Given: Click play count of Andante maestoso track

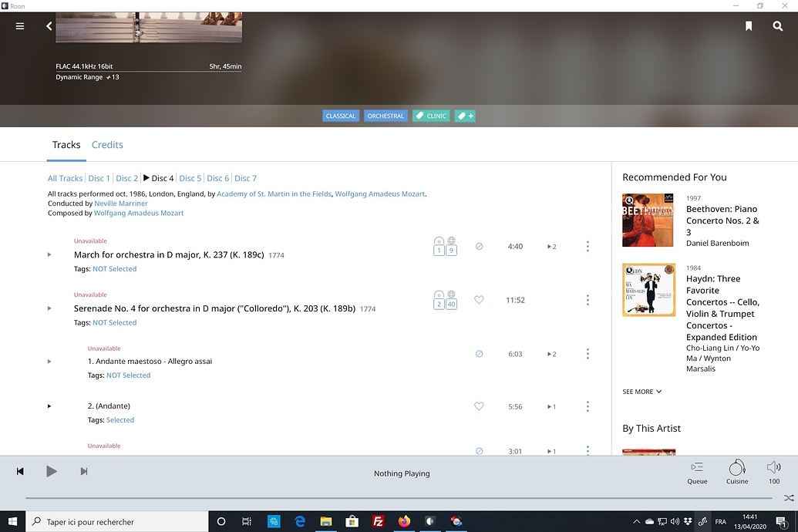Looking at the screenshot, I should (x=552, y=354).
